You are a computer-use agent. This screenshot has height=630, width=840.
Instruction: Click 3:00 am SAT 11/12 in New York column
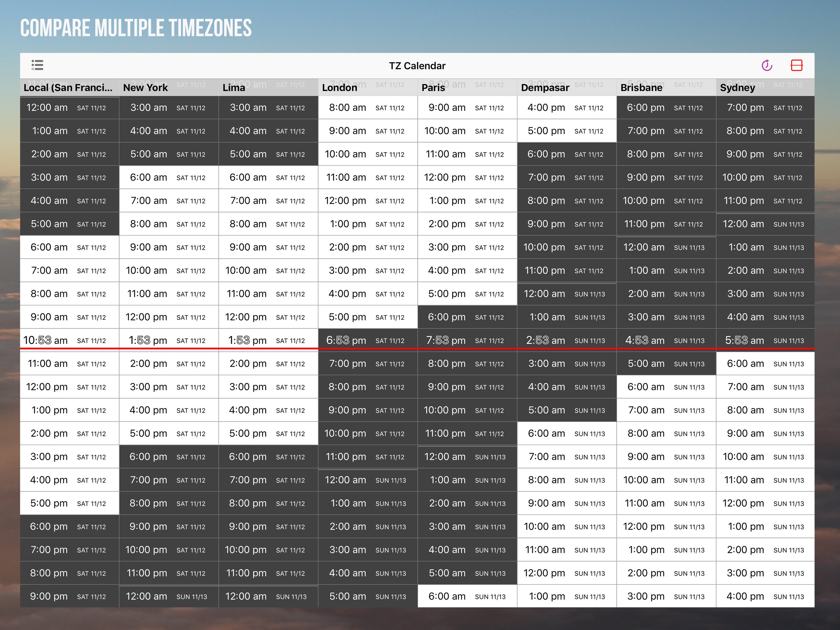tap(169, 108)
